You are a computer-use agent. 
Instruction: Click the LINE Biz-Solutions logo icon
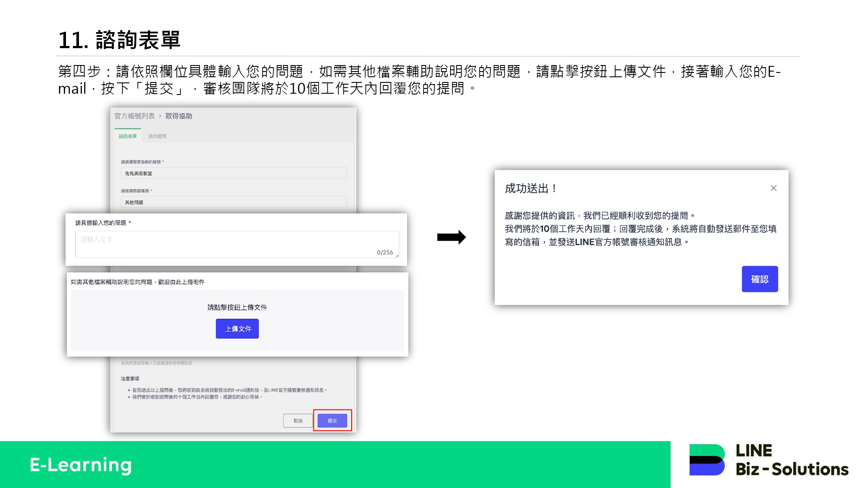(707, 460)
